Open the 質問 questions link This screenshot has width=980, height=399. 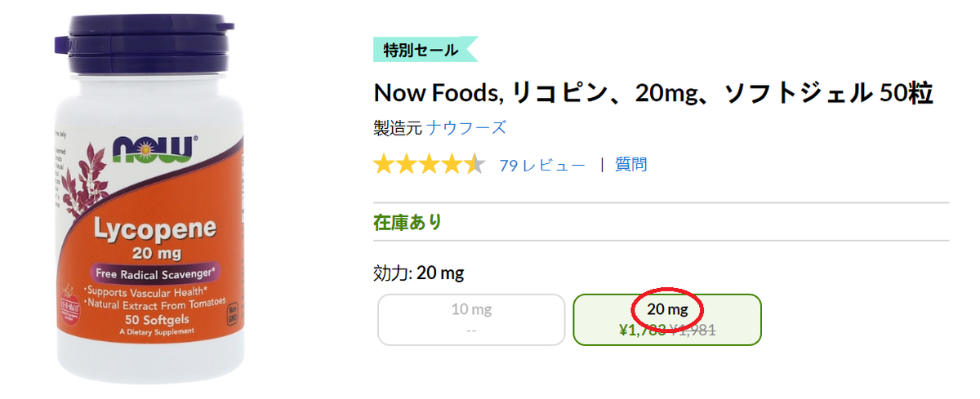(631, 164)
